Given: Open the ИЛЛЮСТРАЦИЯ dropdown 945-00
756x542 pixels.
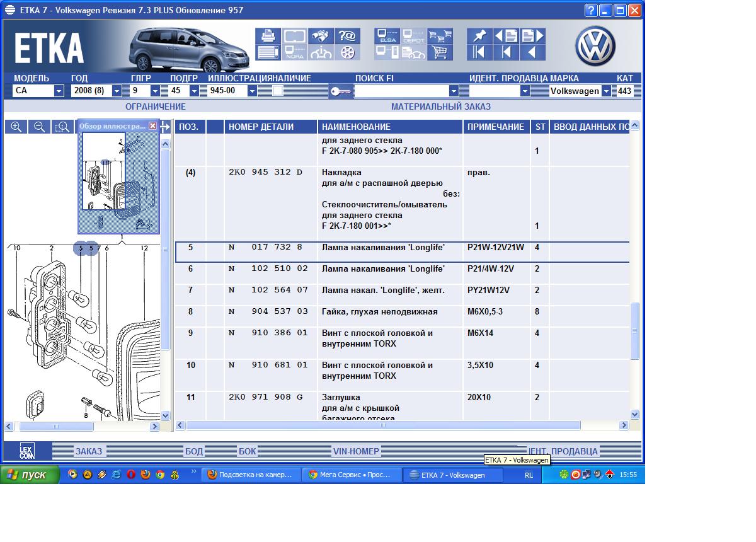Looking at the screenshot, I should 252,91.
